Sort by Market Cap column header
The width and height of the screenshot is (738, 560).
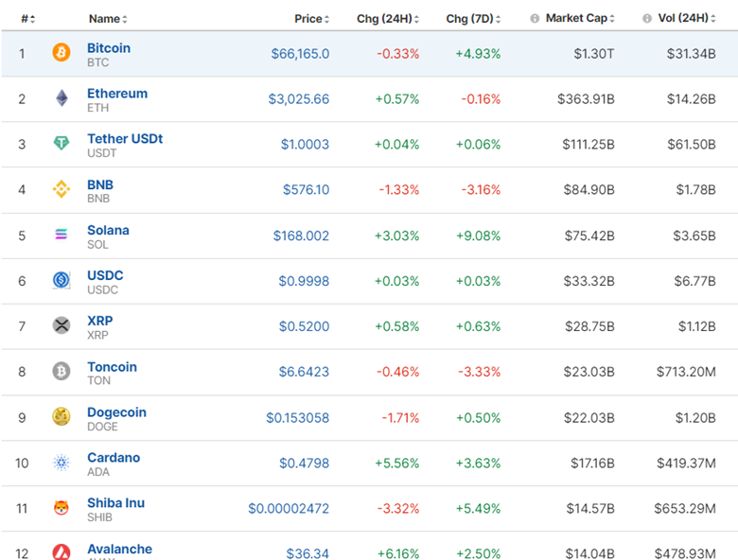(x=580, y=18)
